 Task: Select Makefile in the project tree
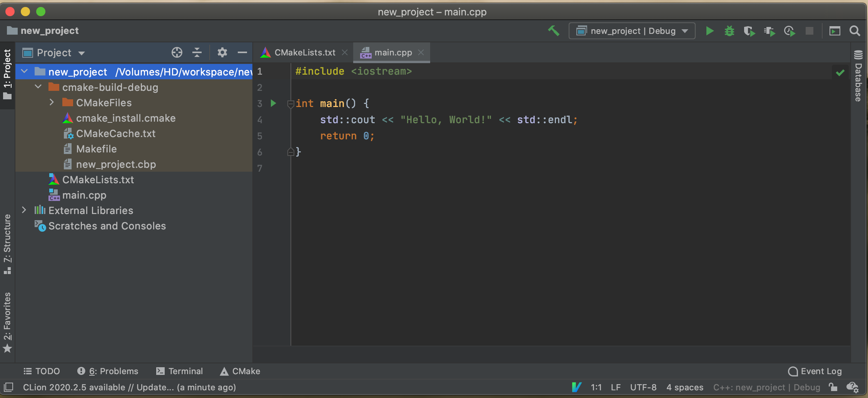(96, 149)
